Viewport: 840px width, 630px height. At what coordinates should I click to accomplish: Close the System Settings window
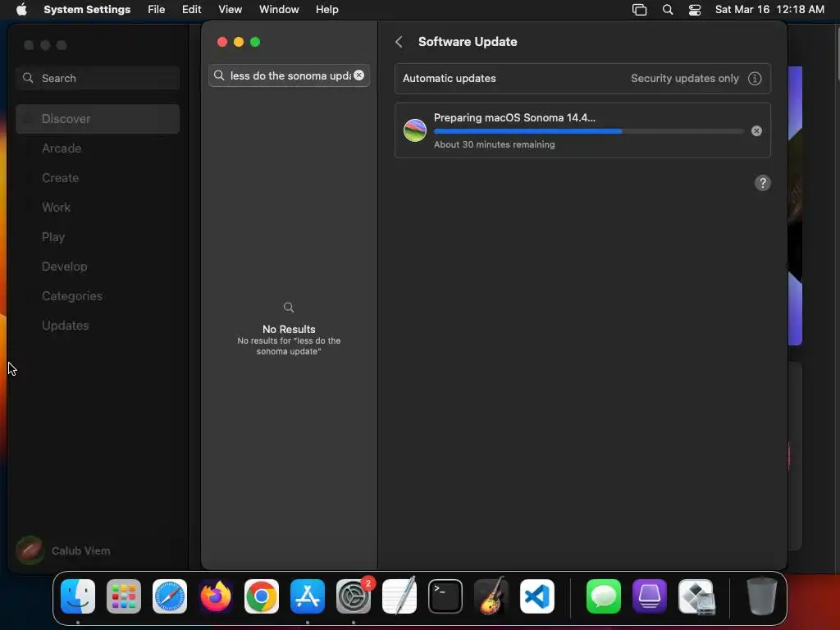pyautogui.click(x=222, y=42)
